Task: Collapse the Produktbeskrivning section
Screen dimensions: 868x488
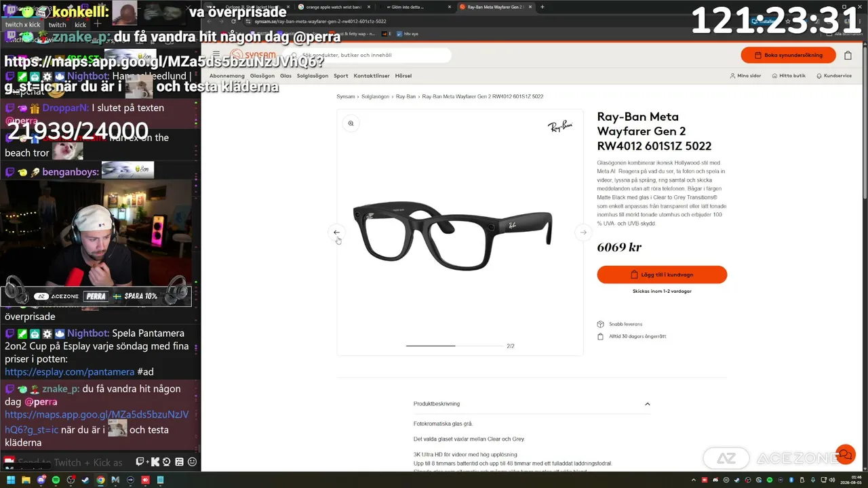Action: click(648, 404)
